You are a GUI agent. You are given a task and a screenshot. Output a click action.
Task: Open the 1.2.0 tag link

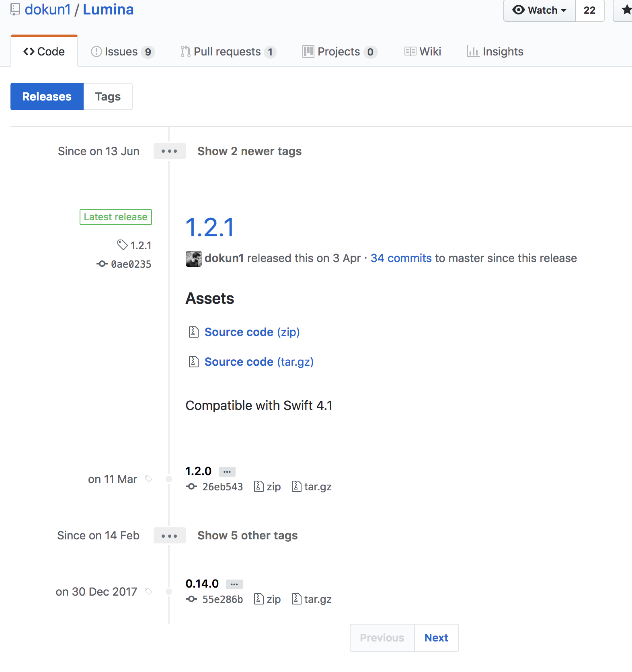tap(199, 471)
